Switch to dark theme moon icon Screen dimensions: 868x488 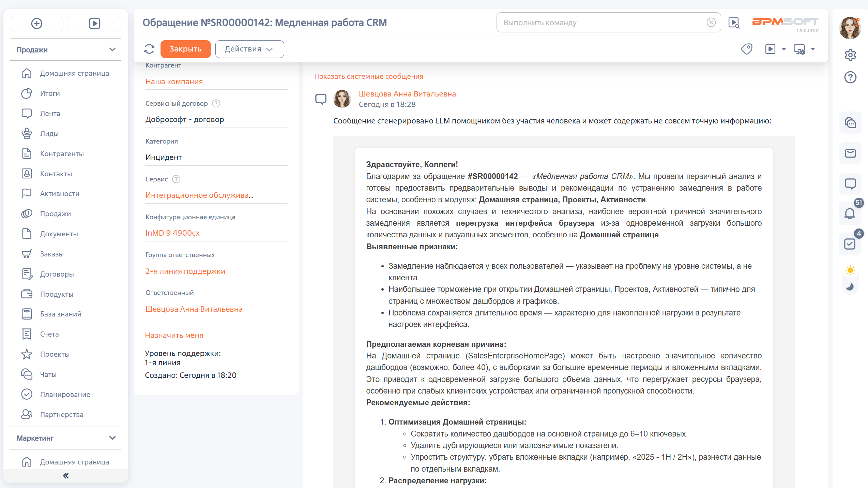pos(850,286)
